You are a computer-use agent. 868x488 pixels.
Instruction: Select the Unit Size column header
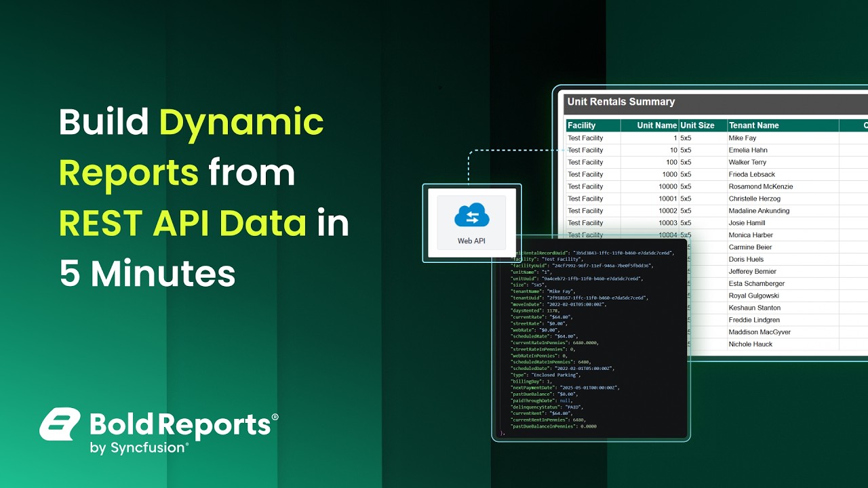(703, 125)
